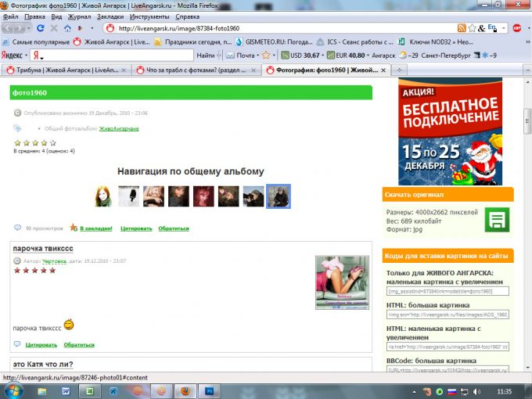This screenshot has width=532, height=399.
Task: Rate the photo with the fifth star
Action: click(53, 142)
